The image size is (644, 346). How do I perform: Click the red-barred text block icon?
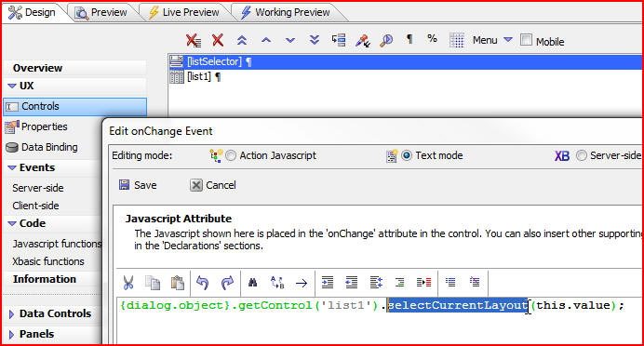click(423, 283)
